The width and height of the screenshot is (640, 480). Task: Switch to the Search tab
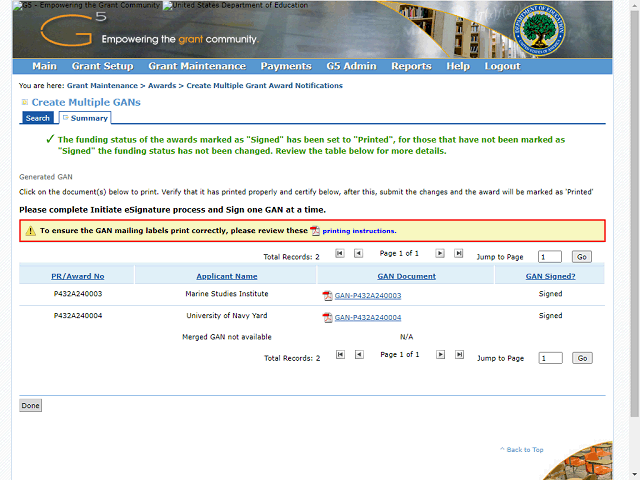(38, 118)
